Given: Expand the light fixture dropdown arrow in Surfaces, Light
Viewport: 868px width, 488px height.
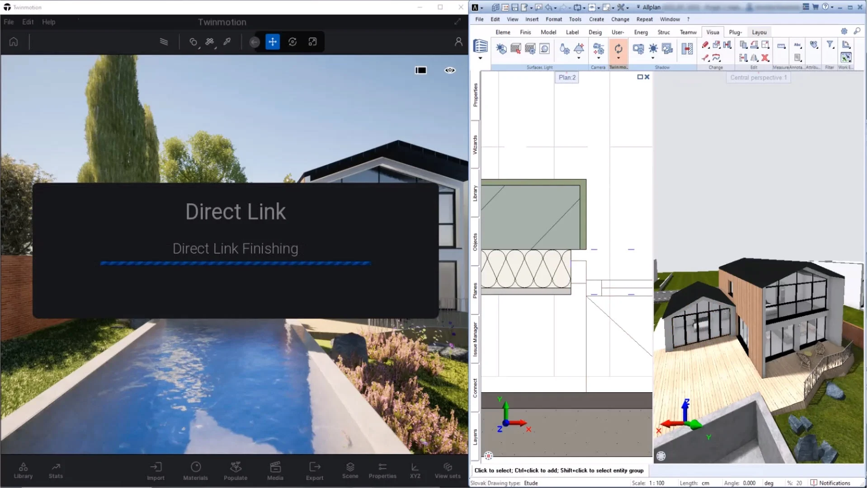Looking at the screenshot, I should (579, 58).
